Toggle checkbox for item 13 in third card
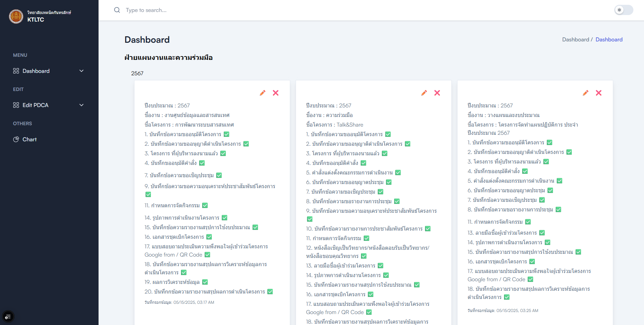 click(542, 233)
